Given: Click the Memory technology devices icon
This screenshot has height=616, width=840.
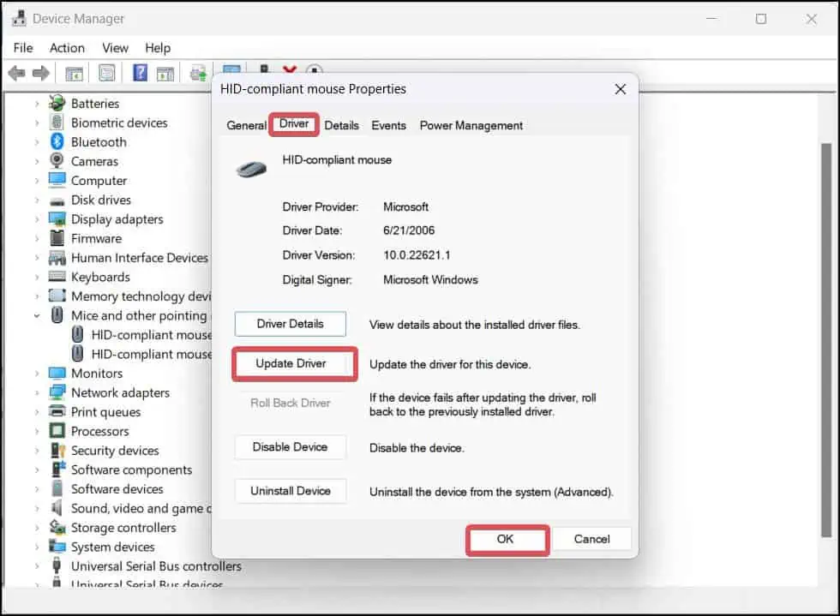Looking at the screenshot, I should coord(57,296).
